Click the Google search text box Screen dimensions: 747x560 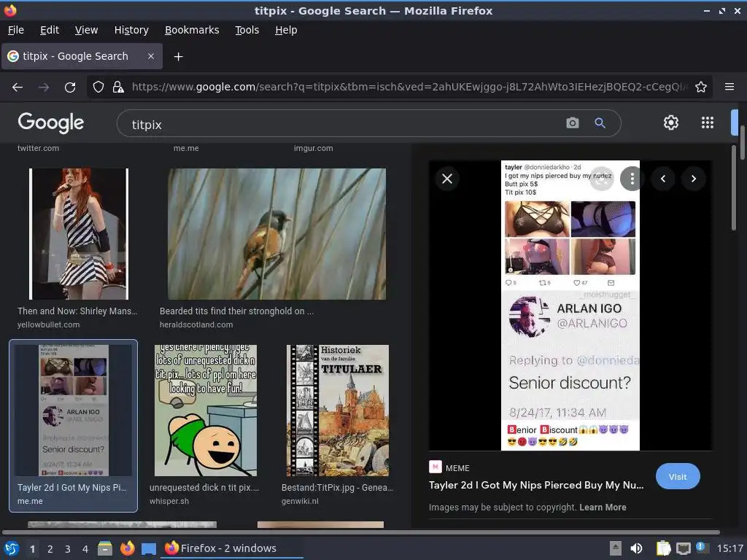tap(343, 124)
